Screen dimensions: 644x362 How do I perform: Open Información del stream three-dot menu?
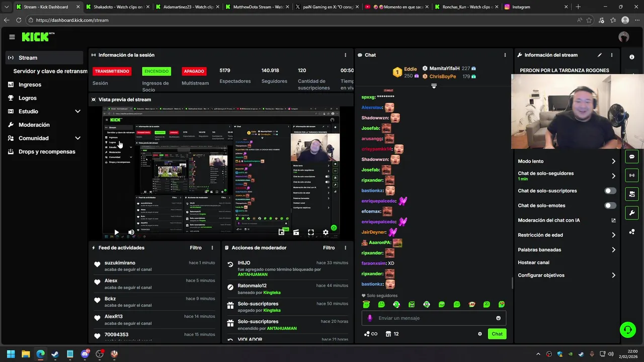tap(612, 55)
